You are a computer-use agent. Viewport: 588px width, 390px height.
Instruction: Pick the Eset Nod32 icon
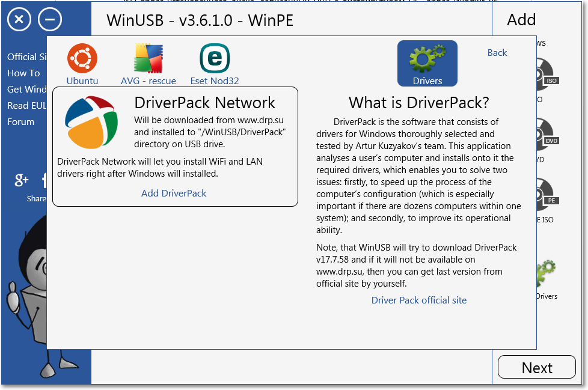215,58
